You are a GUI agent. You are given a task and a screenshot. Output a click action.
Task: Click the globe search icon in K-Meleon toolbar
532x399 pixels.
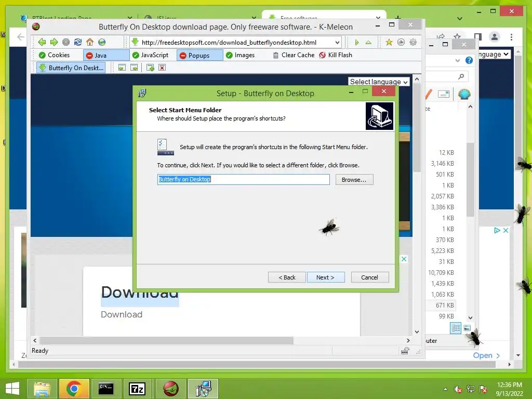pos(102,42)
